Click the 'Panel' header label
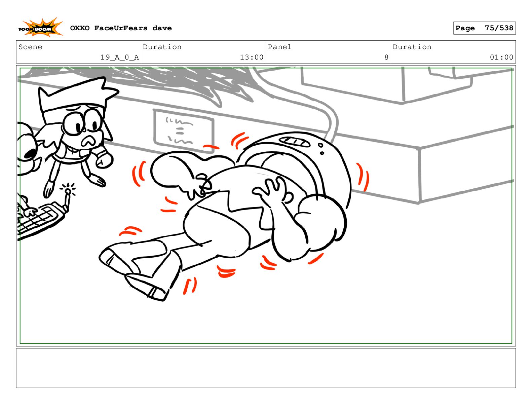Screen dimensions: 532x412 279,47
